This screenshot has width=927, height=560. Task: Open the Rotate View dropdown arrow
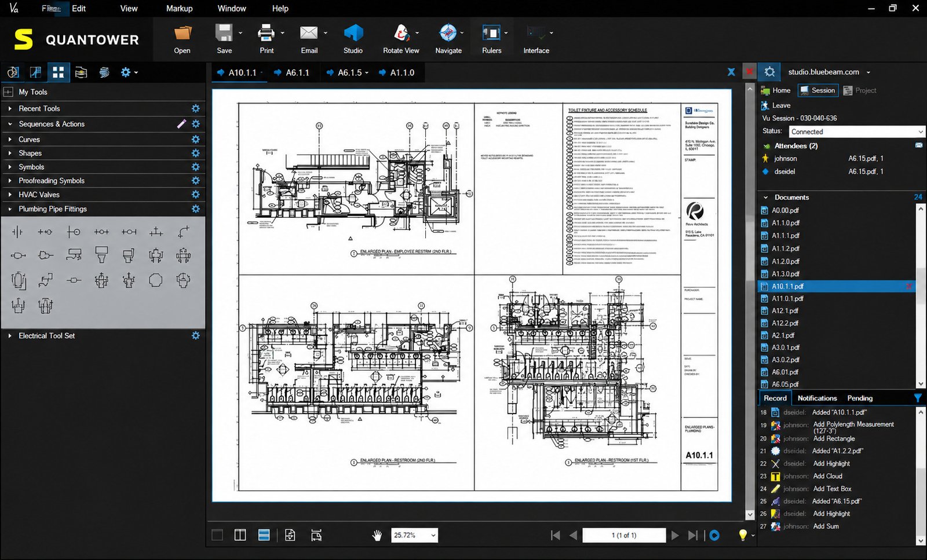pyautogui.click(x=417, y=33)
